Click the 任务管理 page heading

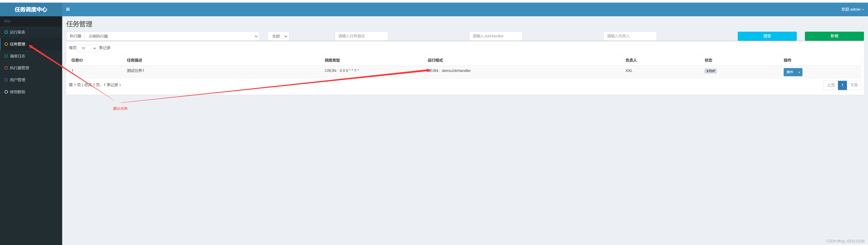pos(79,24)
